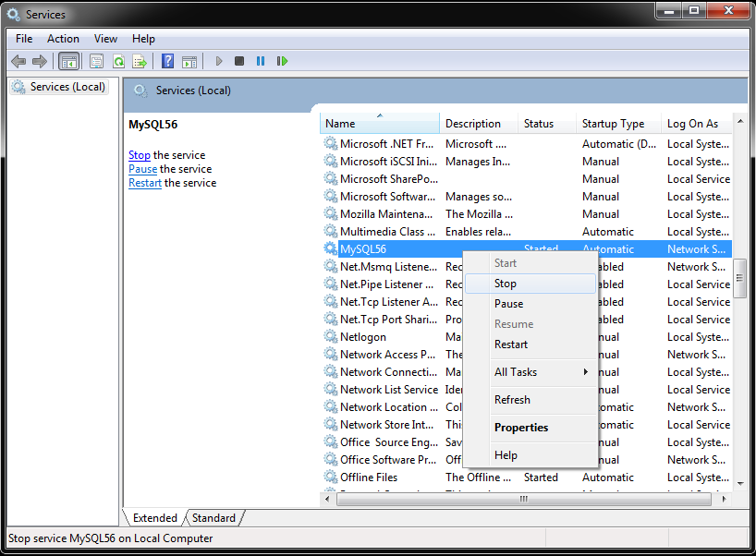The width and height of the screenshot is (756, 556).
Task: Click the Stop Service toolbar icon
Action: [238, 61]
